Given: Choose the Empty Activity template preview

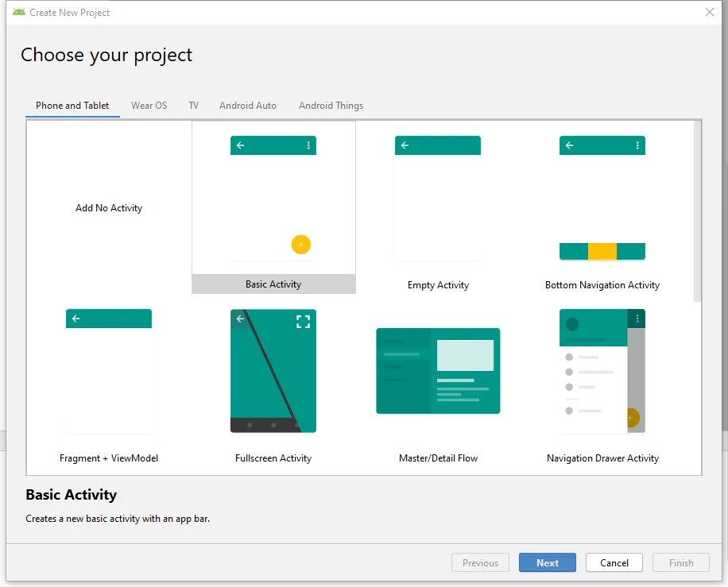Looking at the screenshot, I should [x=438, y=199].
